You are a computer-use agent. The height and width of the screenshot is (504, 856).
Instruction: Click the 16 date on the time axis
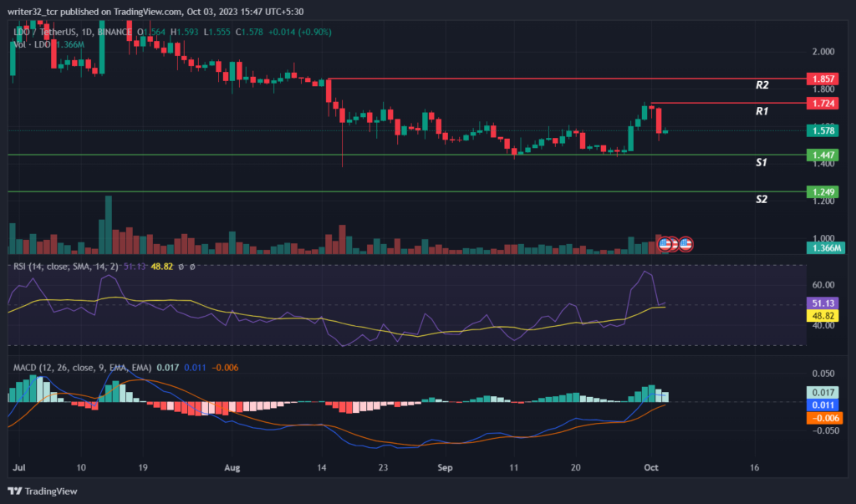point(754,467)
